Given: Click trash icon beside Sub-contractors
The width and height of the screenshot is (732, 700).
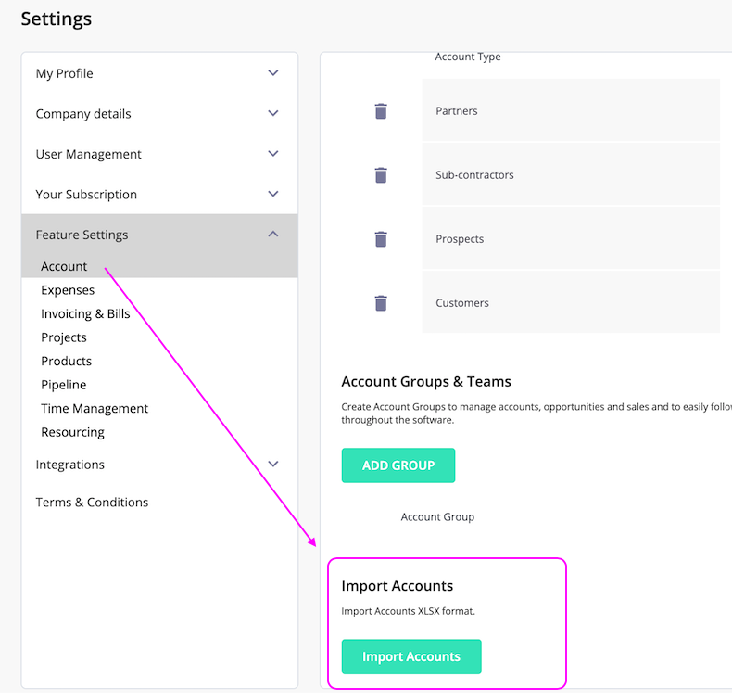Looking at the screenshot, I should 380,175.
